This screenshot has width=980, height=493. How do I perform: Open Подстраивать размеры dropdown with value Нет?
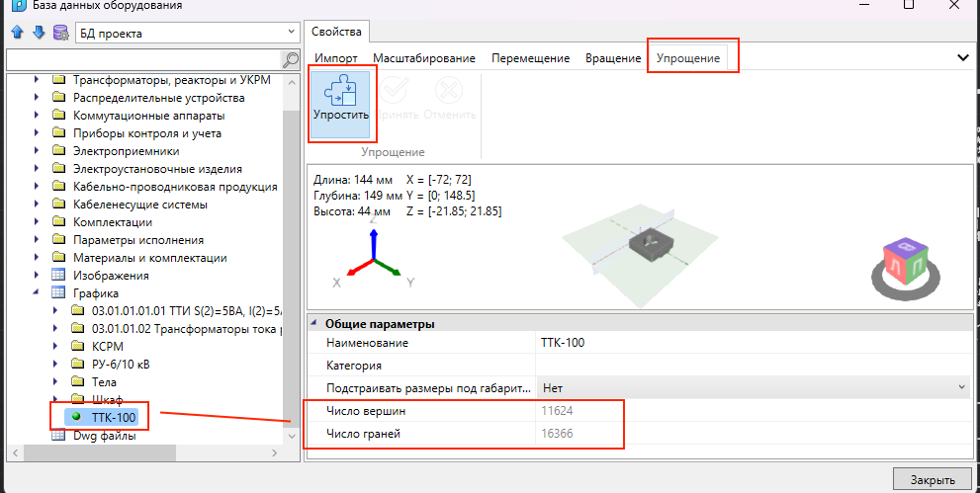[x=752, y=387]
